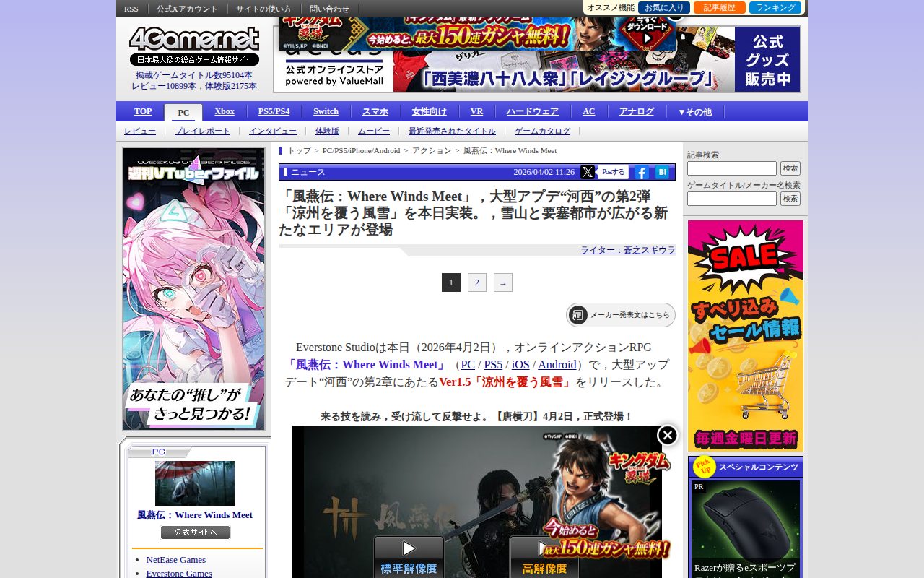
Task: Open the PS5 platform link in article
Action: [493, 365]
